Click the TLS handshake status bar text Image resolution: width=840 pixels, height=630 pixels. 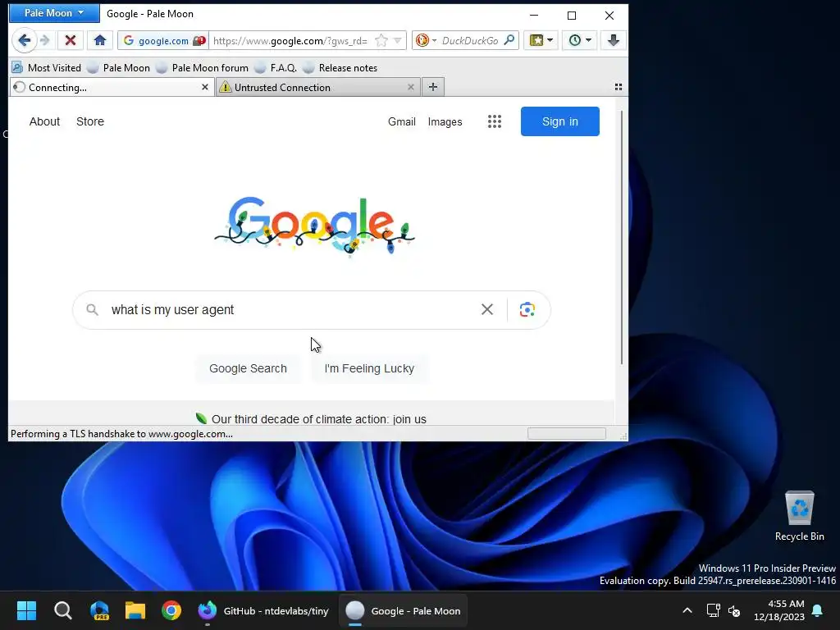point(121,434)
